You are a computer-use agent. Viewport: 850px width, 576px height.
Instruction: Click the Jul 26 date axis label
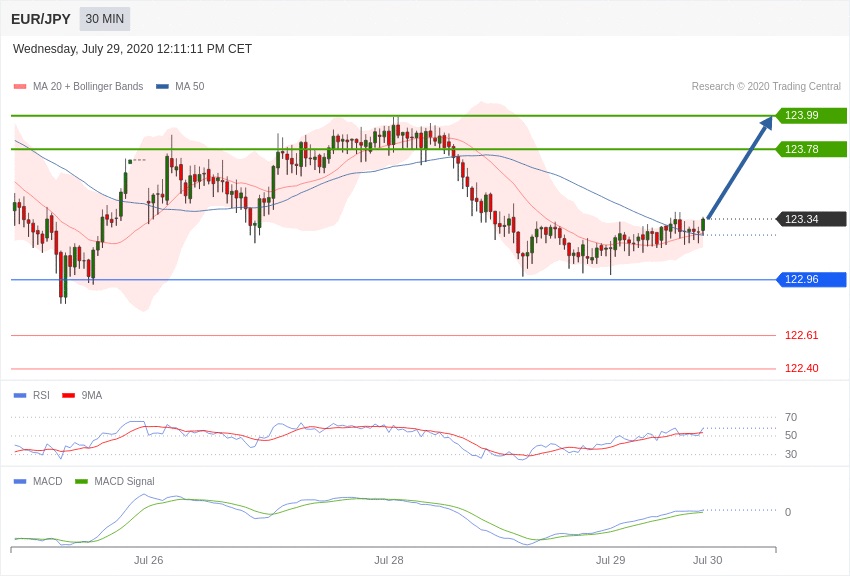point(149,560)
